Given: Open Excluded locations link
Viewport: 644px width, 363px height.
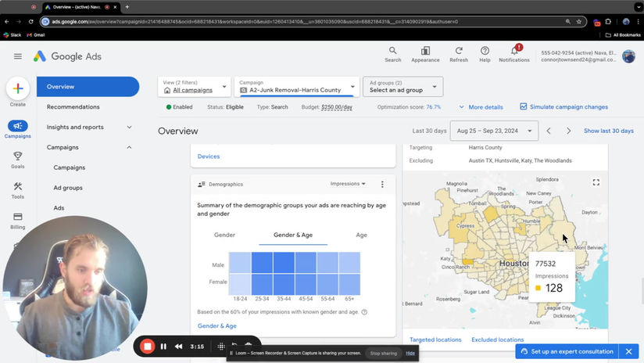Looking at the screenshot, I should (497, 340).
